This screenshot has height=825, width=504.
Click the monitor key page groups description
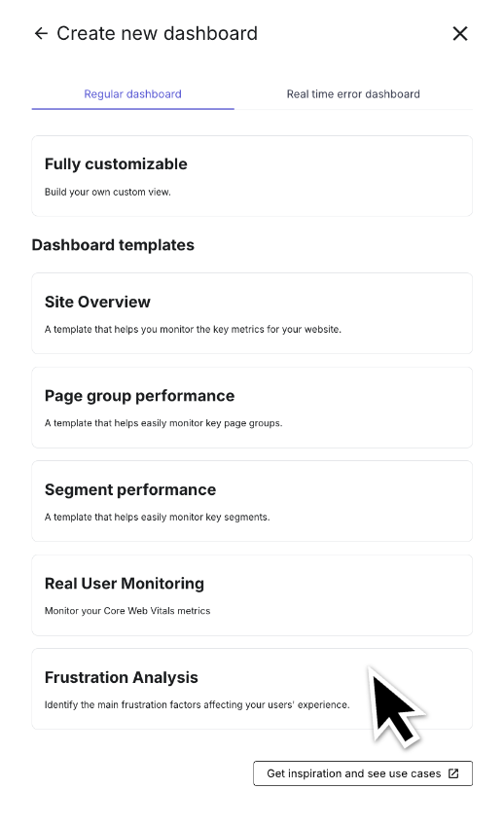point(163,423)
